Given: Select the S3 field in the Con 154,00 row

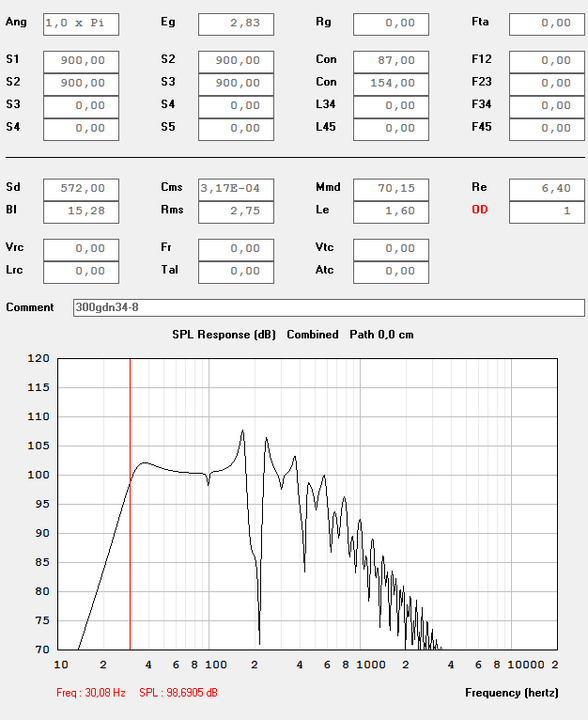Looking at the screenshot, I should (x=236, y=85).
